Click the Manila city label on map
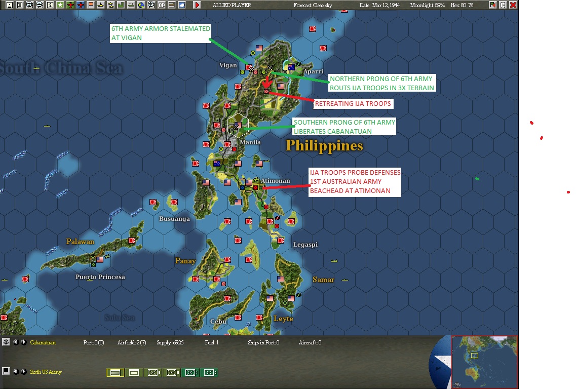 250,142
